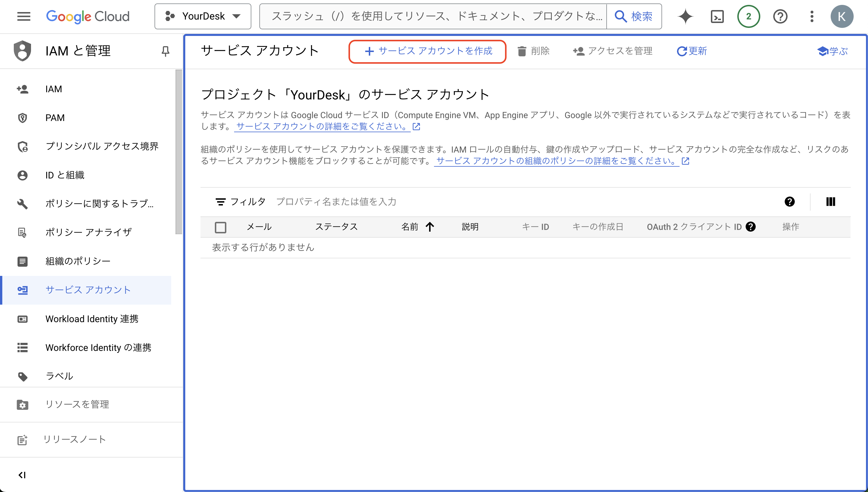Activate the Cloud Shell terminal icon
Viewport: 868px width, 492px height.
717,16
